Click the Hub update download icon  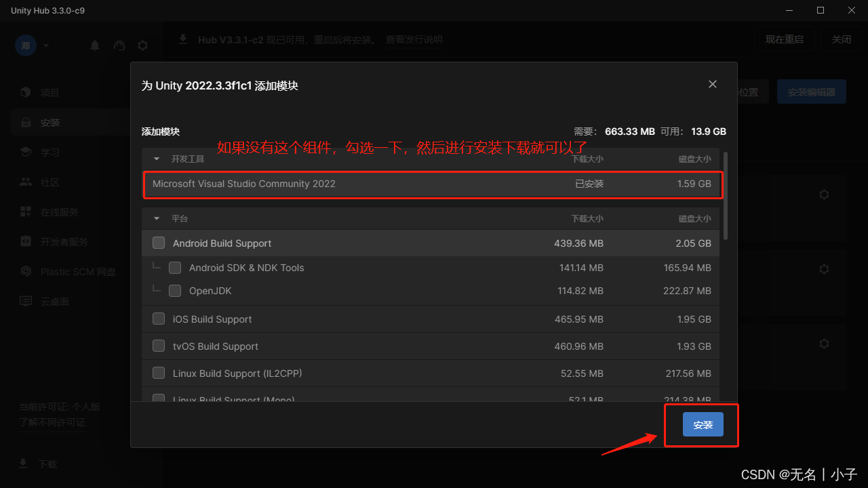point(183,39)
